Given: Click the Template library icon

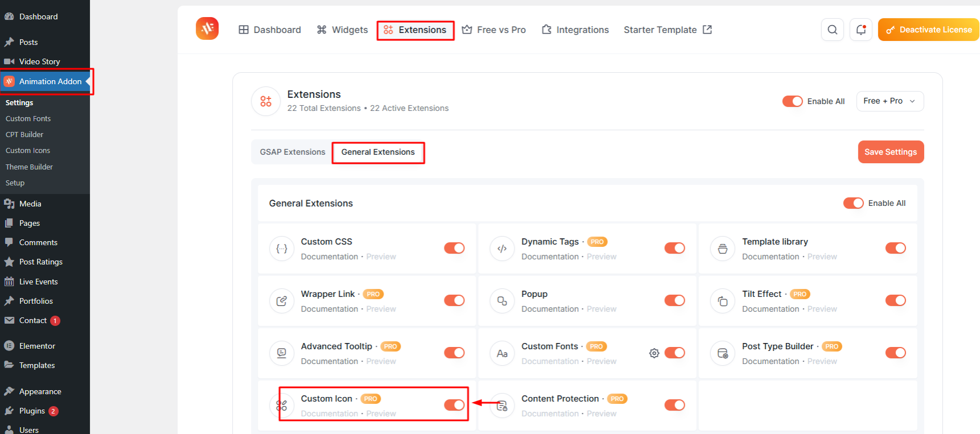Looking at the screenshot, I should tap(723, 249).
